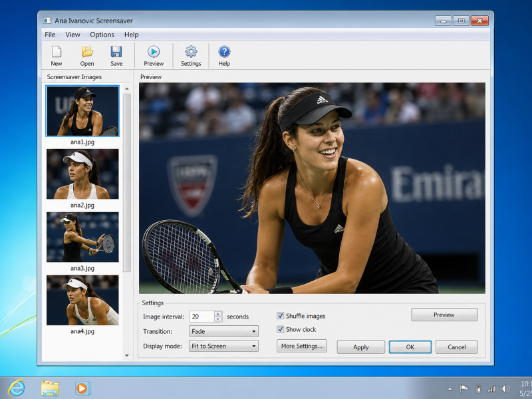This screenshot has width=532, height=399.
Task: Click the ana2.jpg file name label
Action: 82,205
